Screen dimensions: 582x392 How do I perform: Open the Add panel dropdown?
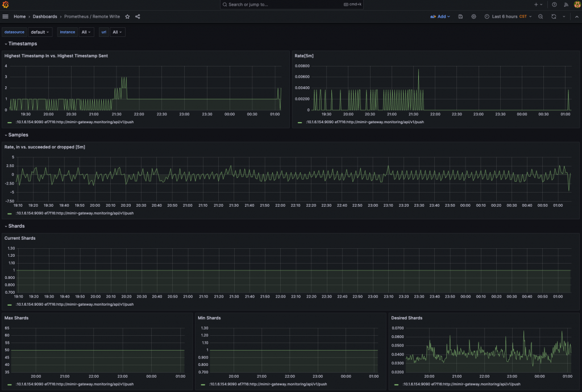[440, 16]
